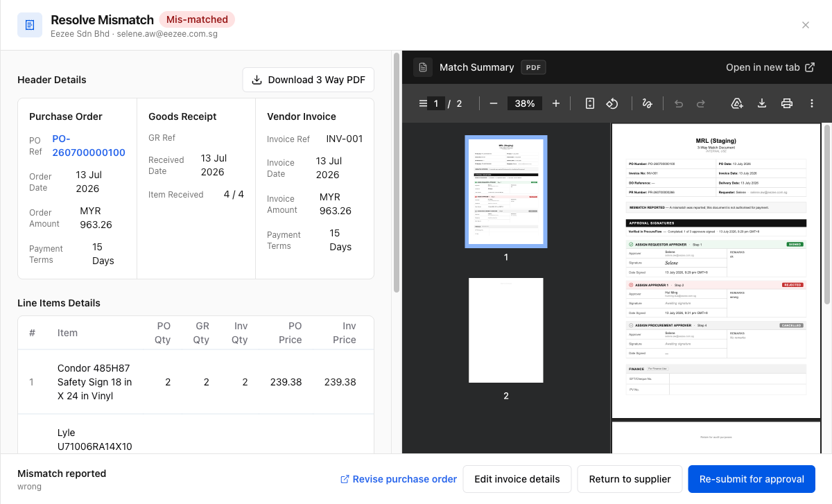
Task: Click the Mismatch reported label
Action: coord(62,473)
